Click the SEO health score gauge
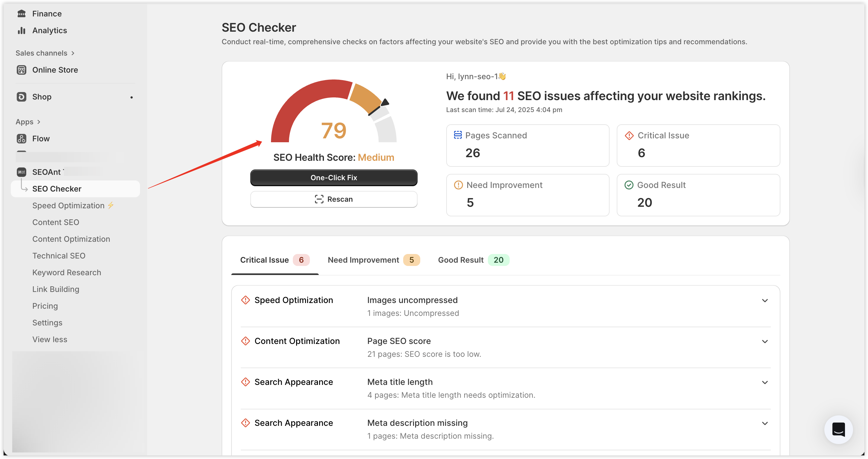The height and width of the screenshot is (459, 868). tap(334, 113)
